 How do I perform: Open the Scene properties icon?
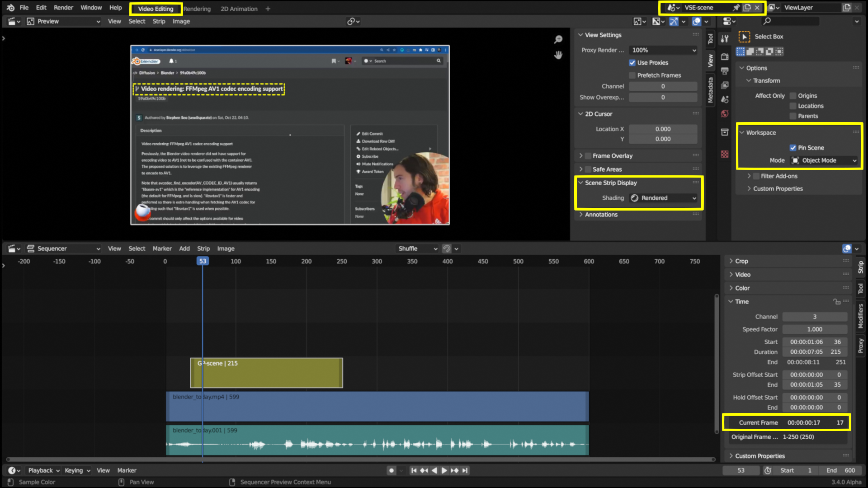click(x=725, y=99)
